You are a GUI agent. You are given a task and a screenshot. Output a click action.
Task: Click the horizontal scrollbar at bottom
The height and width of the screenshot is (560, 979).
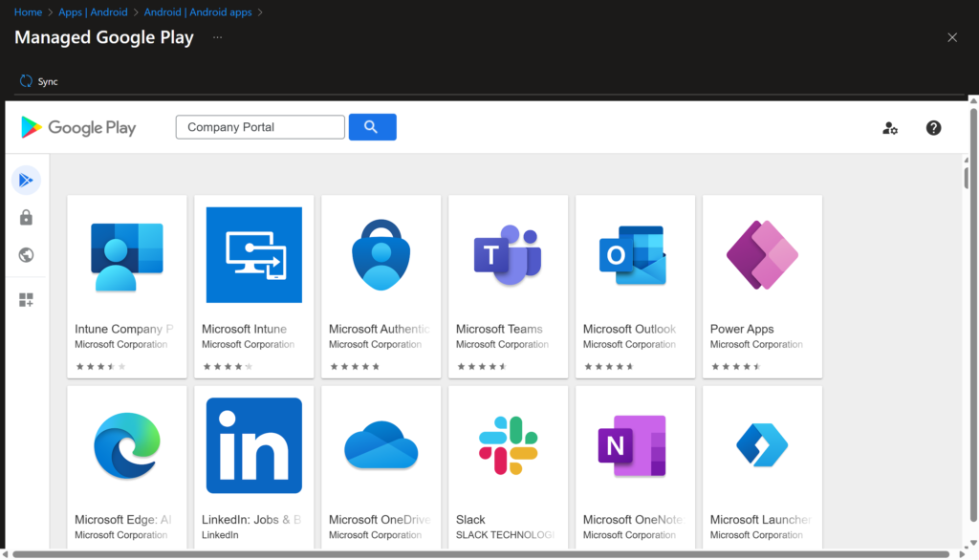coord(481,554)
